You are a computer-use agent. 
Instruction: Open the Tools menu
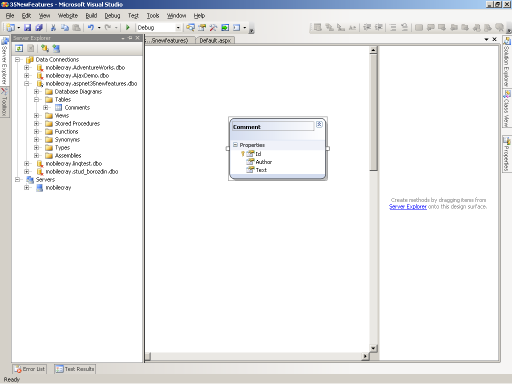tap(153, 16)
